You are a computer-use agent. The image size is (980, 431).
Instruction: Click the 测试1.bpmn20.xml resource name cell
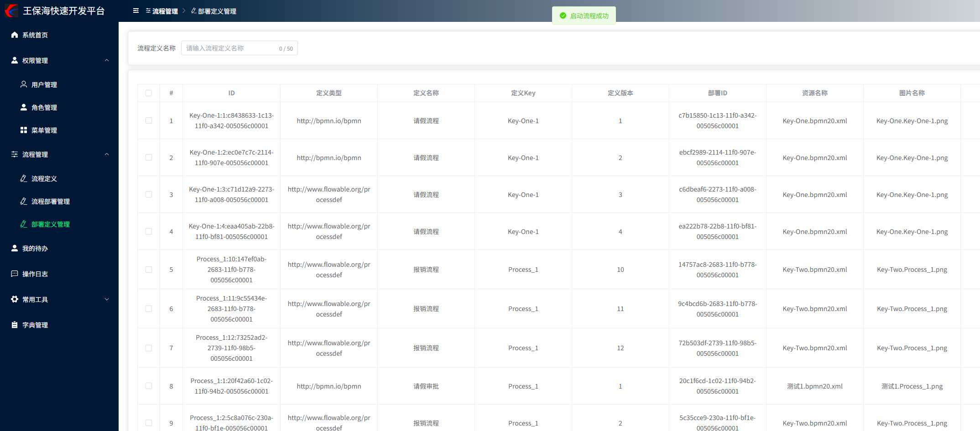coord(815,386)
